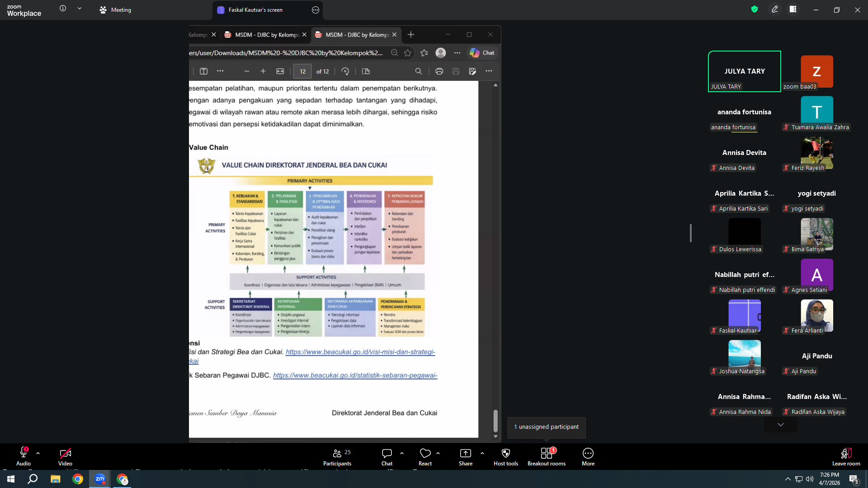868x488 pixels.
Task: Switch to third MSDM - DJBC browser tab
Action: pyautogui.click(x=357, y=35)
